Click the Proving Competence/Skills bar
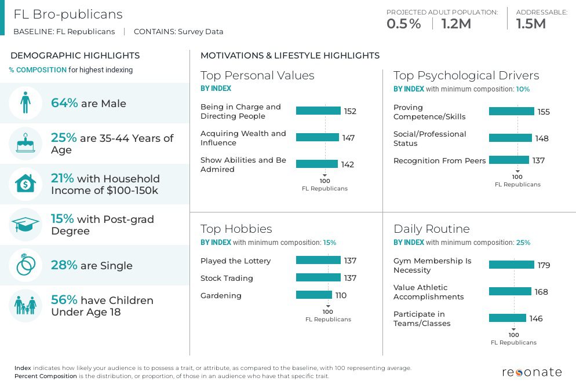The image size is (576, 392). 511,111
